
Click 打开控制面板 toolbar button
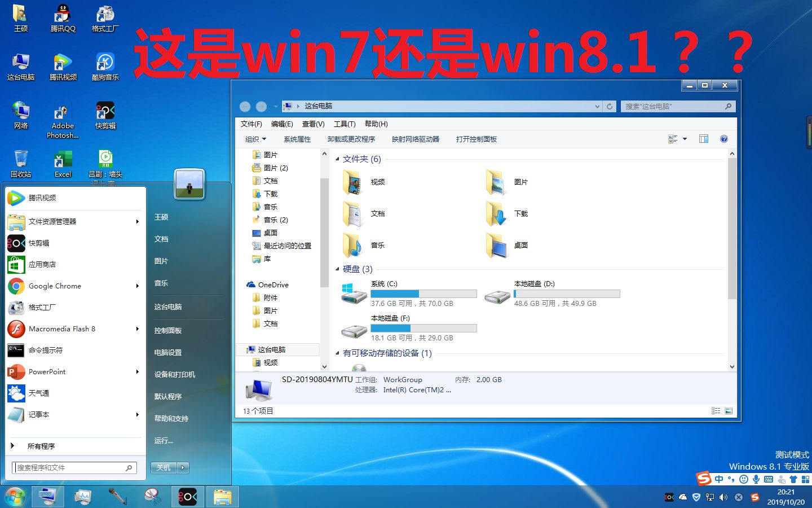476,139
